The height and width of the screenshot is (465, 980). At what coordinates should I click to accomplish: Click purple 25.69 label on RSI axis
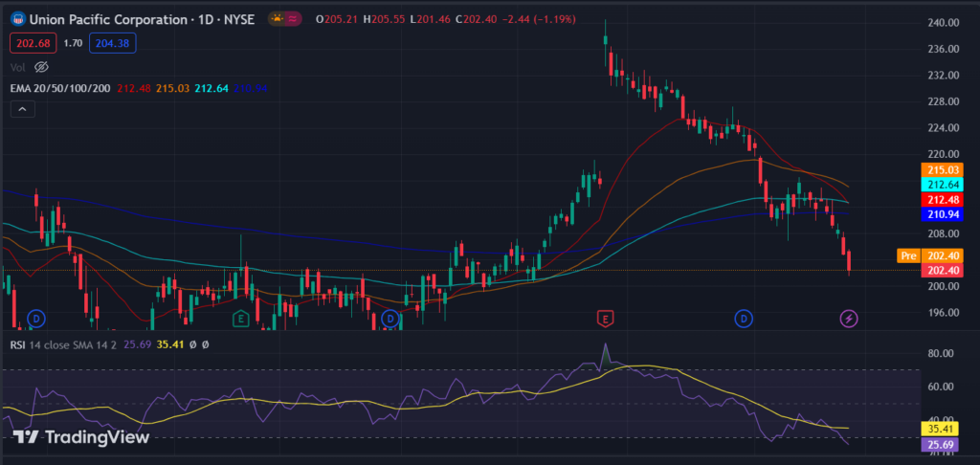[x=942, y=444]
